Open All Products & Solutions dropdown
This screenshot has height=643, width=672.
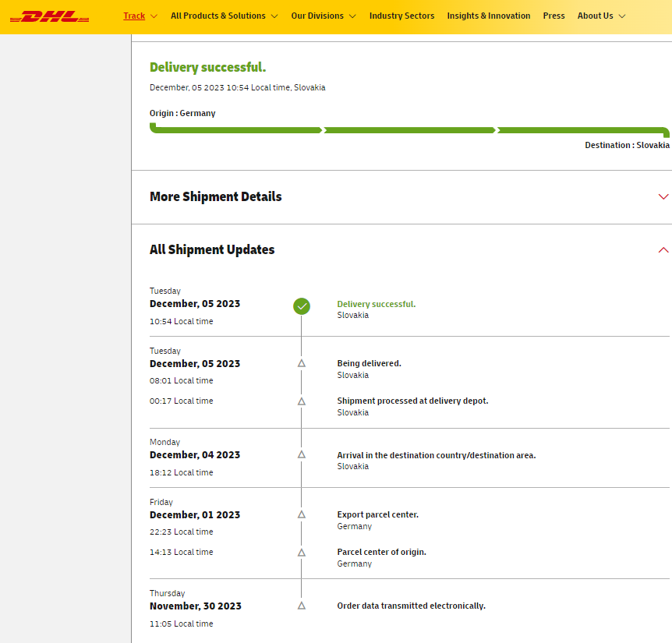pyautogui.click(x=224, y=16)
